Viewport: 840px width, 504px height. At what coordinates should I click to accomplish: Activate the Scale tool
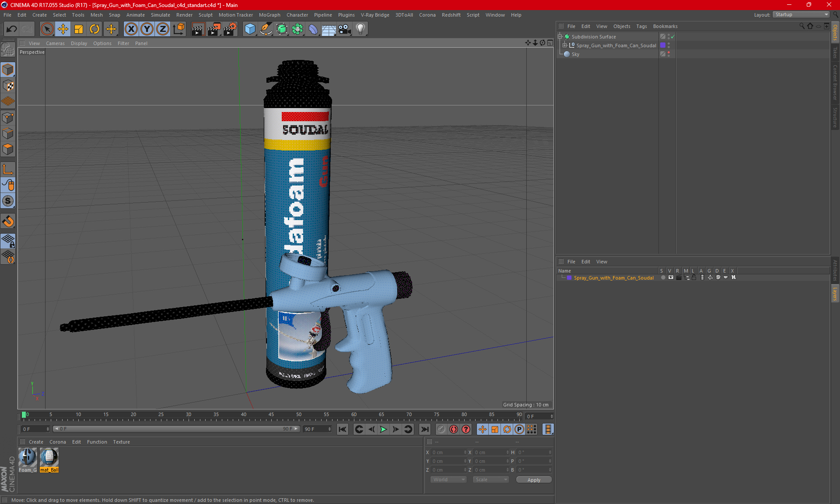point(79,29)
